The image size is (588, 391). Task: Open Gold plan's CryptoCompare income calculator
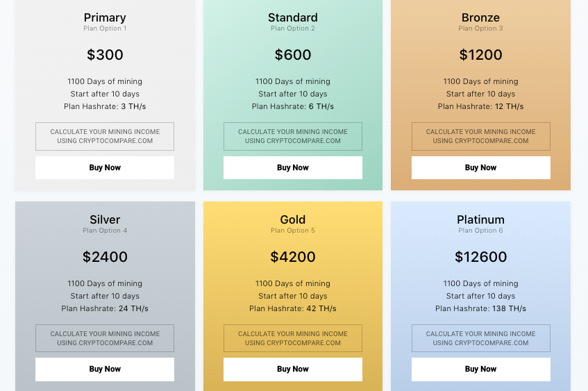point(292,338)
